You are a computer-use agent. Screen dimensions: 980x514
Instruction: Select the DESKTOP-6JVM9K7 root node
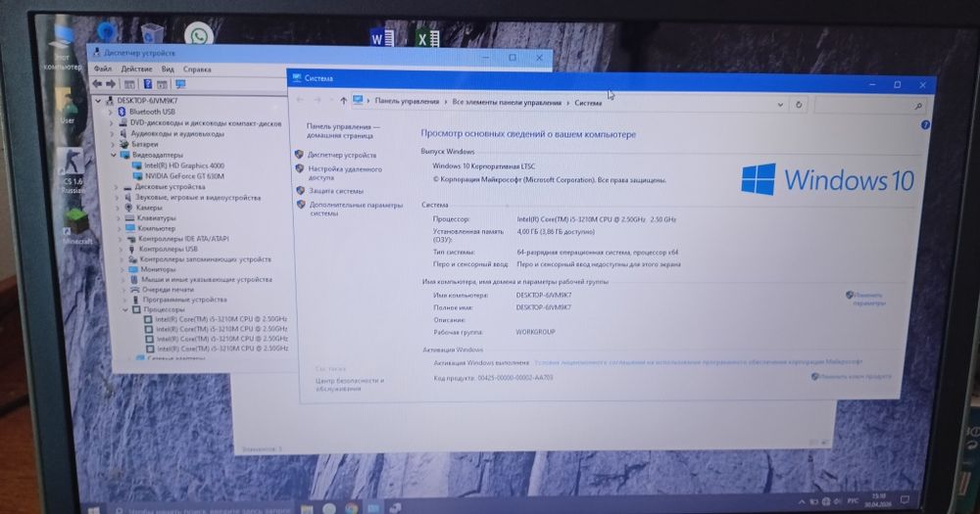click(x=141, y=101)
